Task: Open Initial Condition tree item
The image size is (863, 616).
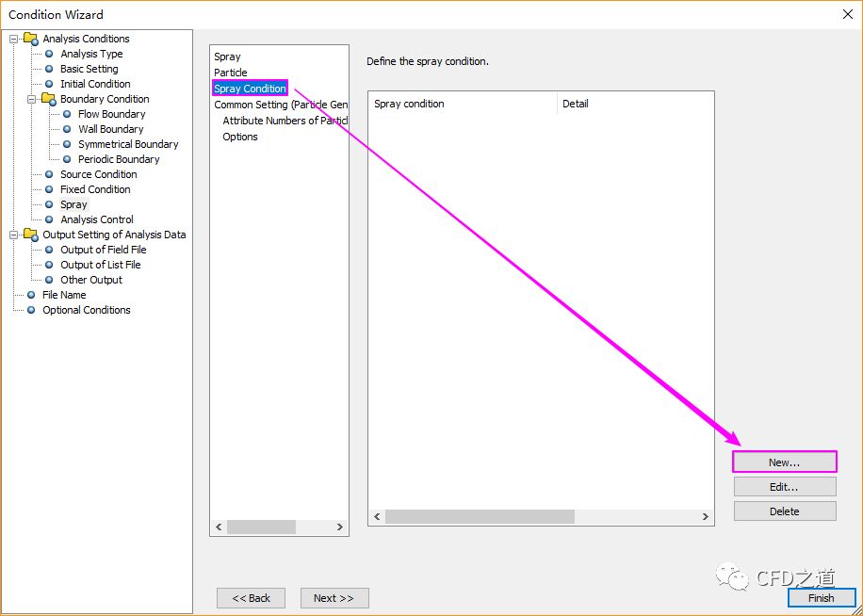Action: coord(95,84)
